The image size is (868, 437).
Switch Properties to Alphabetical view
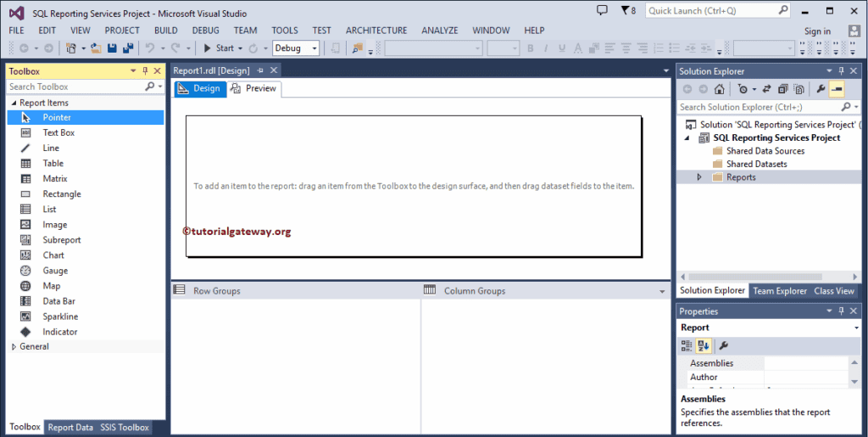tap(704, 346)
